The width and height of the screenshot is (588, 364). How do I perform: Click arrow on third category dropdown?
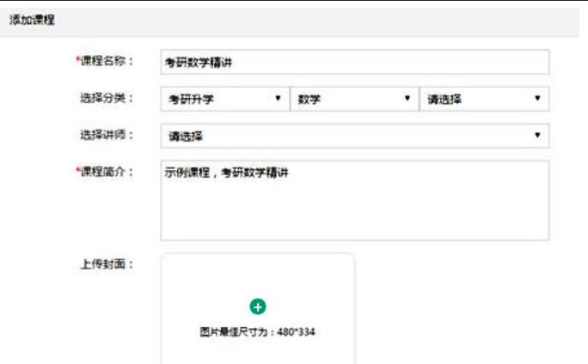tap(537, 99)
